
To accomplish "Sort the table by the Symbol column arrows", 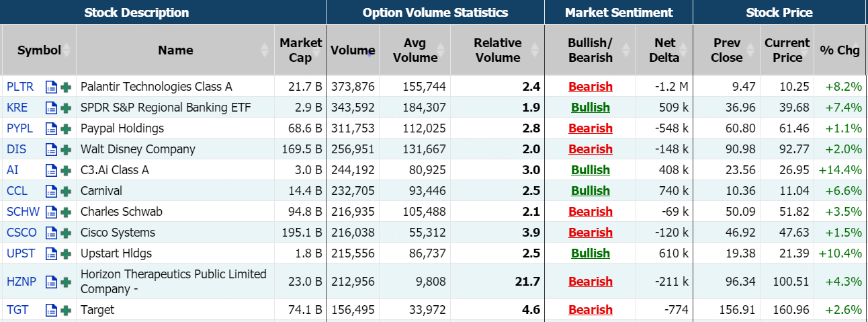I will click(66, 50).
